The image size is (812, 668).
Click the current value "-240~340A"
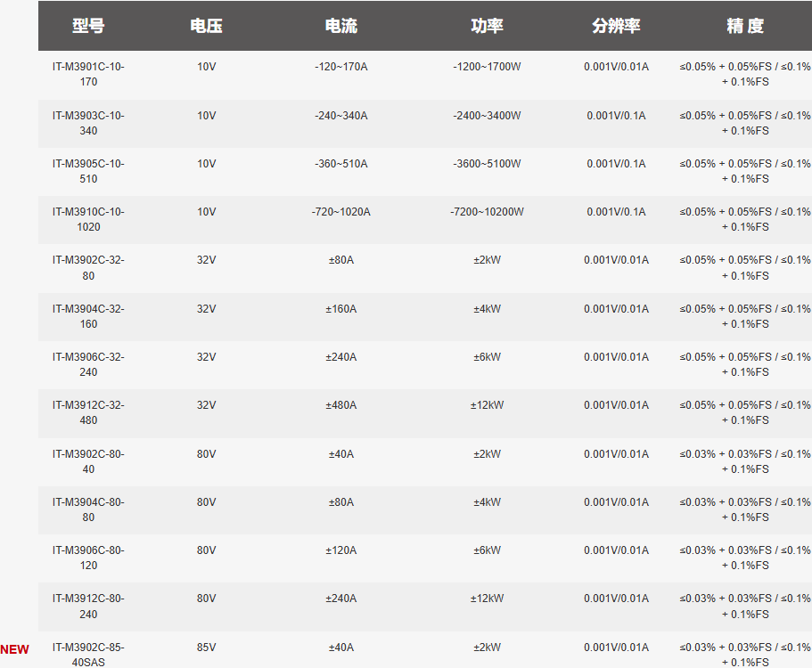(x=340, y=116)
